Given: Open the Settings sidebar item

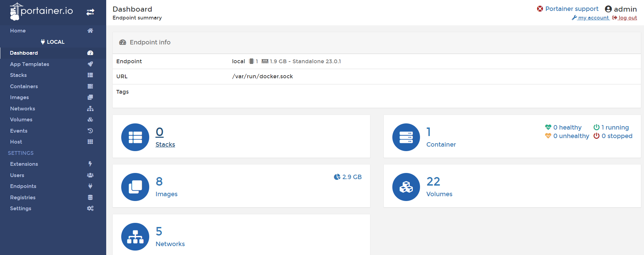Looking at the screenshot, I should 20,209.
